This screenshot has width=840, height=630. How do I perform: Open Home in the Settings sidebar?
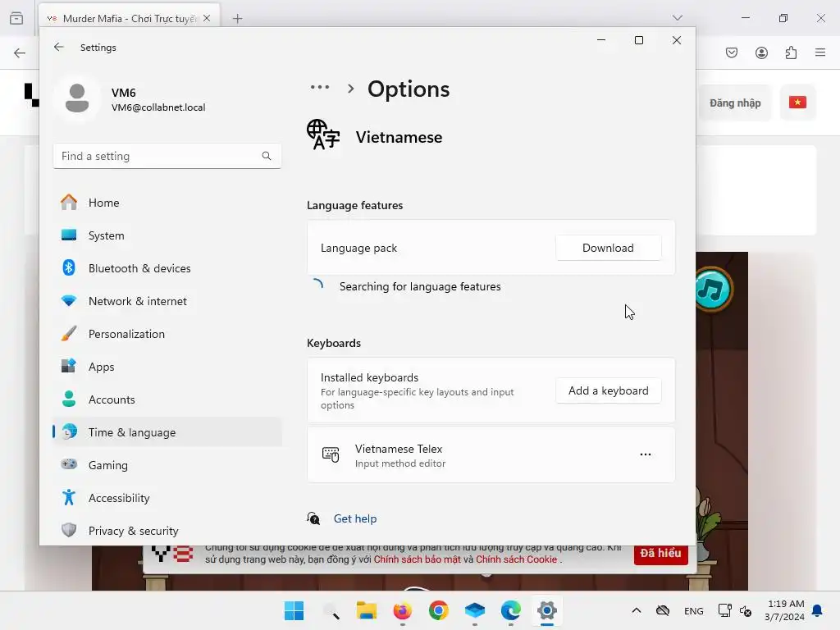tap(167, 203)
